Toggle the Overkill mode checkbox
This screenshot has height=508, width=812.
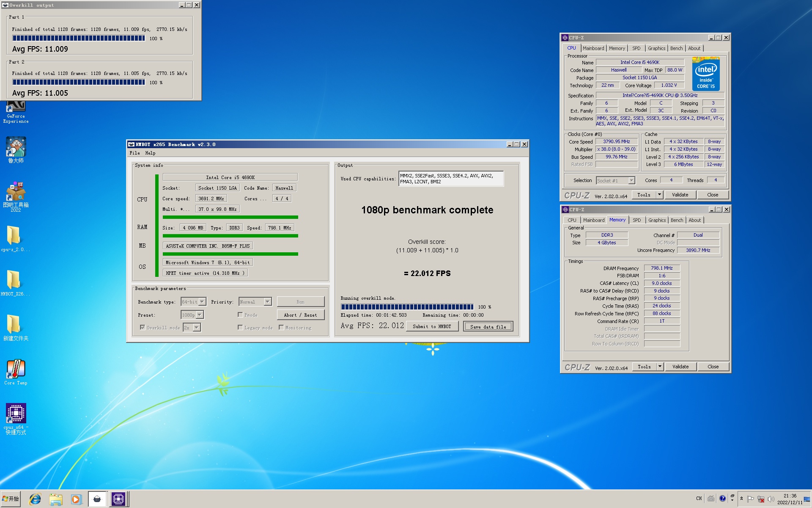click(x=143, y=327)
